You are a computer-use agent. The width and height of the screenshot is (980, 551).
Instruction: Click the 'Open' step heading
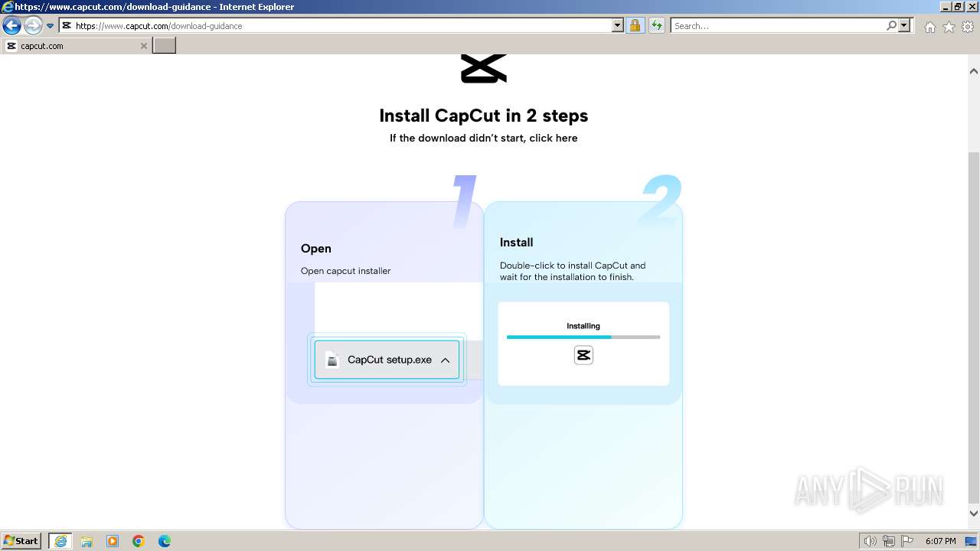(315, 248)
